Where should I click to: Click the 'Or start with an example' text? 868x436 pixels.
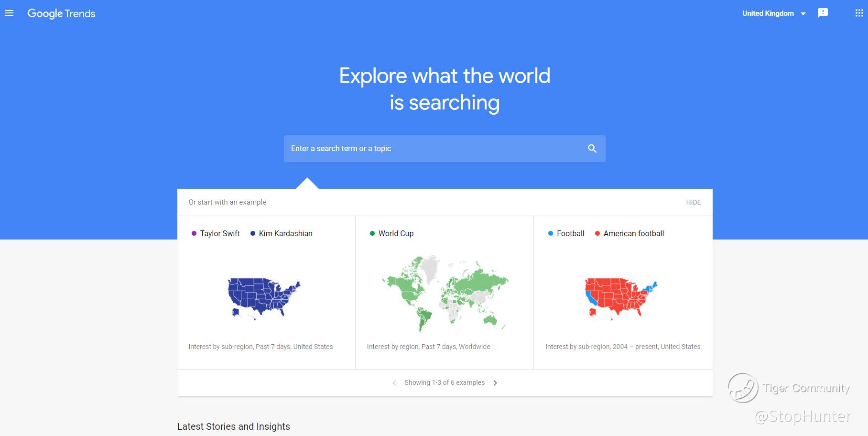pyautogui.click(x=227, y=202)
